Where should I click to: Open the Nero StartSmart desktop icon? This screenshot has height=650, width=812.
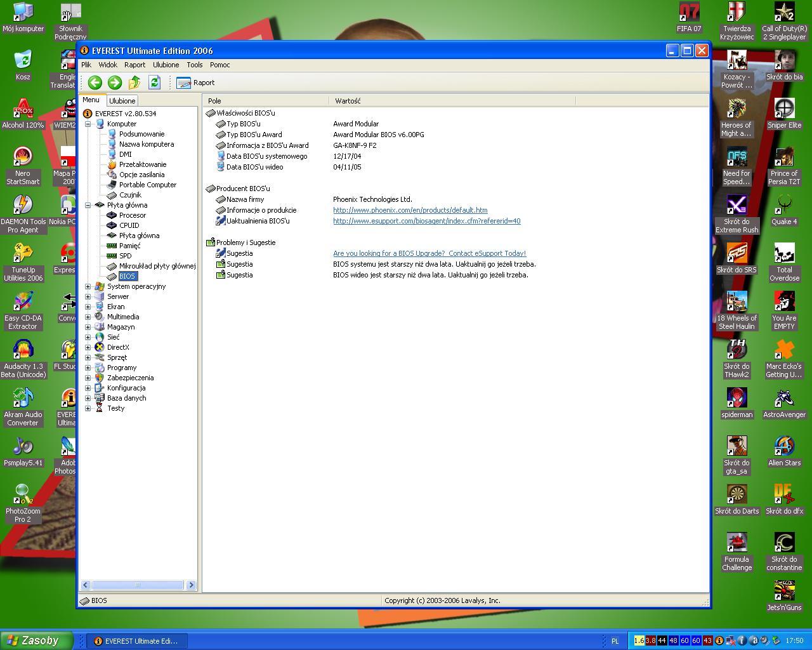point(23,166)
